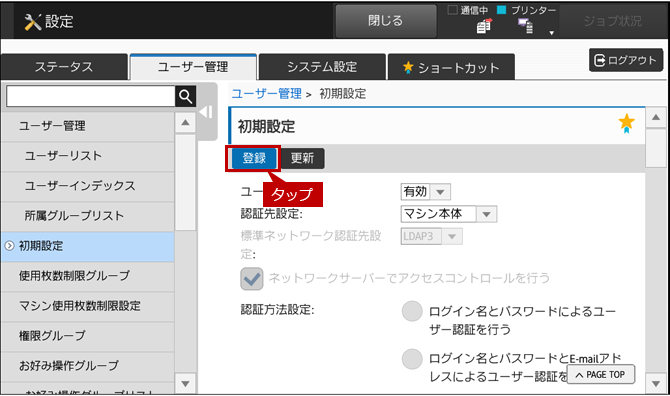Click the ジョブ状況 button
The height and width of the screenshot is (396, 670).
pos(612,21)
